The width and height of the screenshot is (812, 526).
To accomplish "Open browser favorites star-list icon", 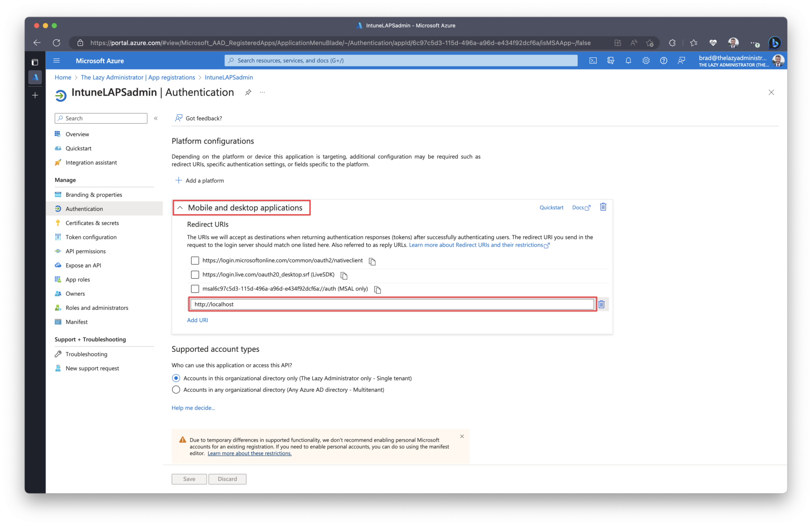I will pos(693,43).
